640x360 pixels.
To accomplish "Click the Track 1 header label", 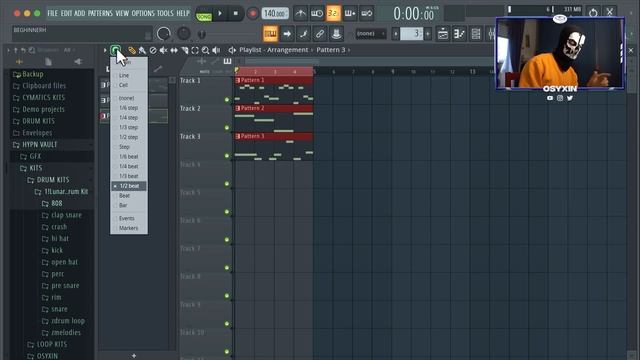I will [190, 80].
